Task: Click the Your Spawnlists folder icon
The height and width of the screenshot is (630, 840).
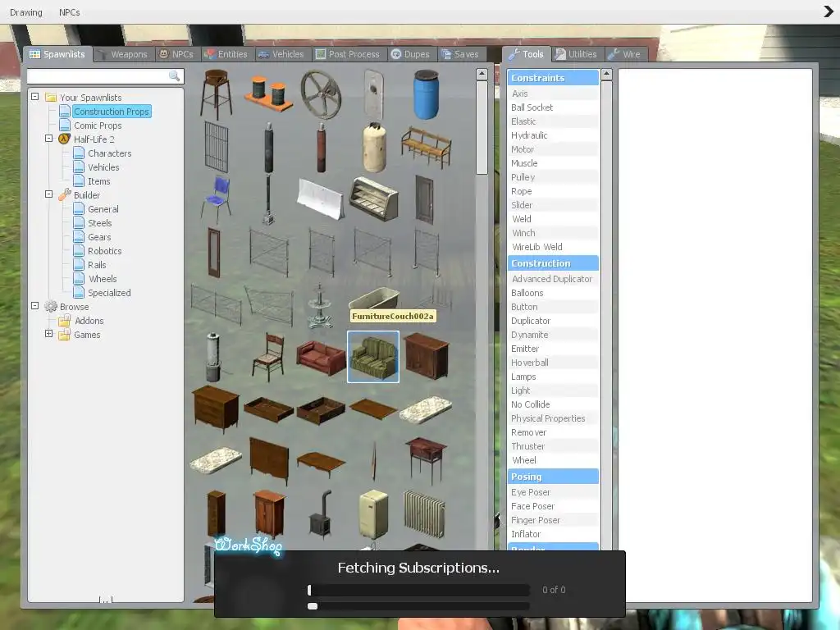Action: point(51,97)
